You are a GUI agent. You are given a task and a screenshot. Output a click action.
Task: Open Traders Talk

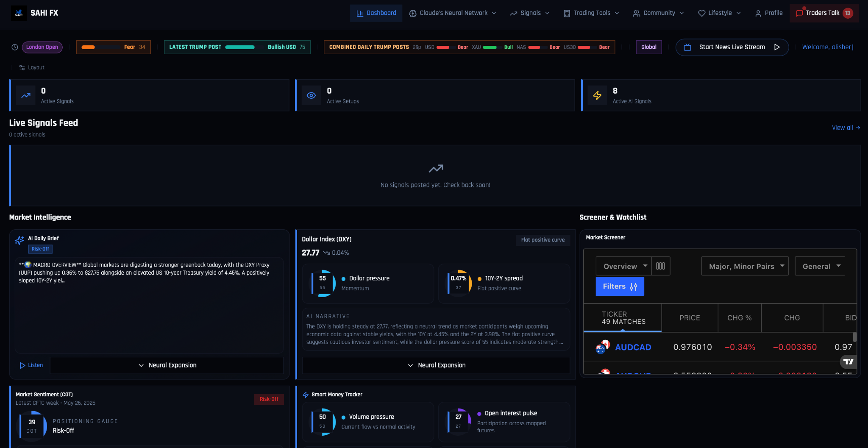[824, 13]
